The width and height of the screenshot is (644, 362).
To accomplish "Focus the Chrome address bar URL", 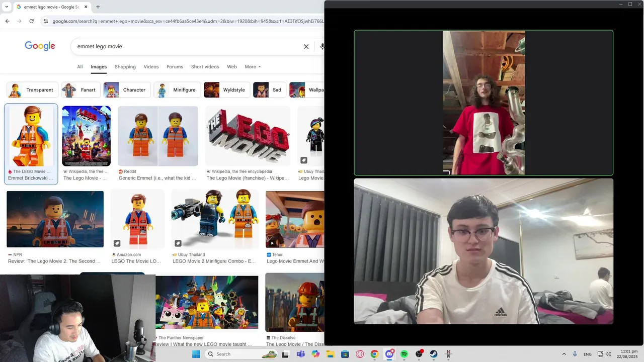I will pos(188,21).
